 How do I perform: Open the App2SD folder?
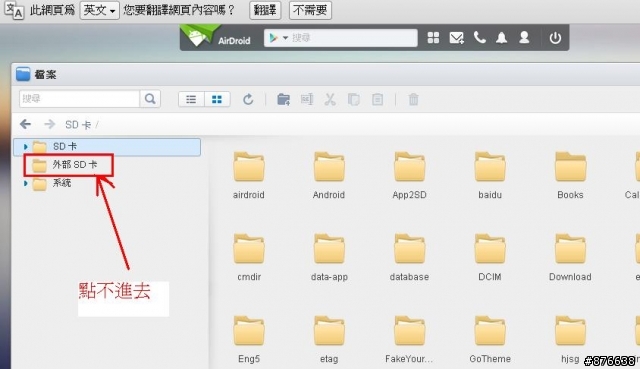[409, 176]
